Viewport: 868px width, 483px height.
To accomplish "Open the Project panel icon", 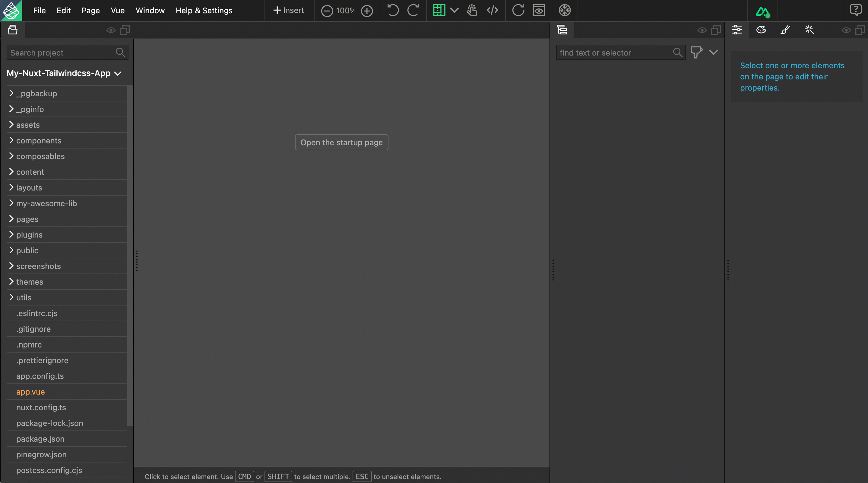I will click(x=13, y=30).
